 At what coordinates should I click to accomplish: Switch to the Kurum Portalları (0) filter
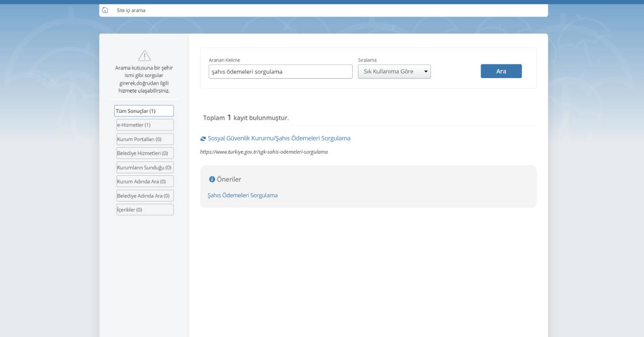point(145,139)
